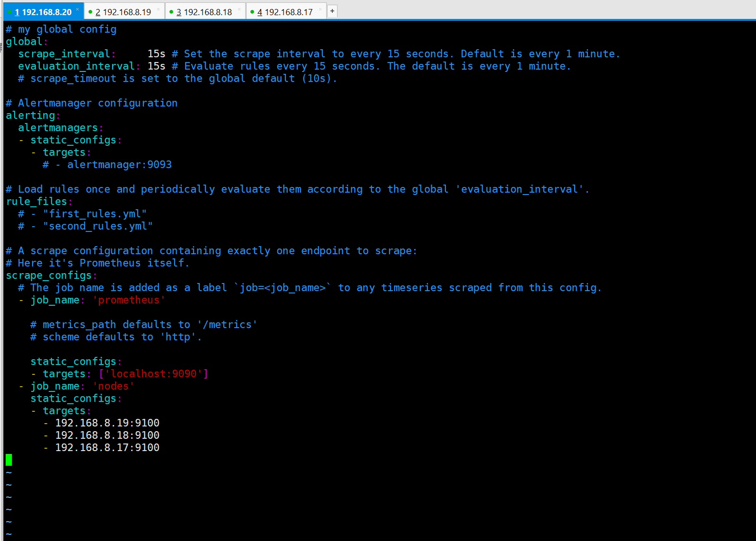
Task: Click the green connection dot on tab 192.168.8.18
Action: (171, 12)
